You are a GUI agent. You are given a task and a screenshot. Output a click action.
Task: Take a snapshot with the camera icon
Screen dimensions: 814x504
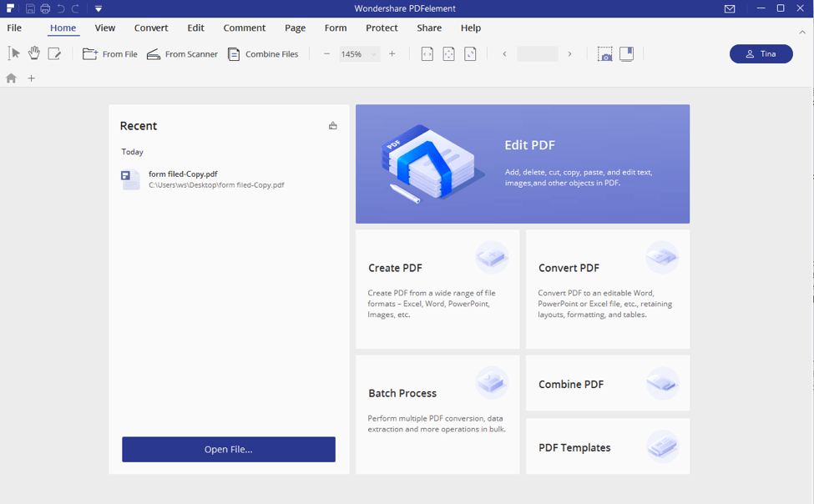coord(604,54)
